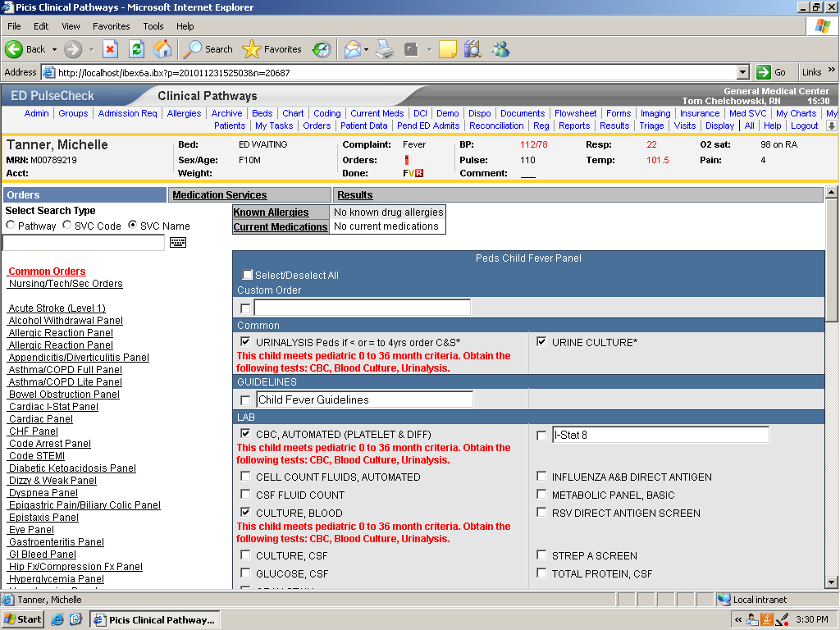
Task: Click the order search text field
Action: (x=84, y=243)
